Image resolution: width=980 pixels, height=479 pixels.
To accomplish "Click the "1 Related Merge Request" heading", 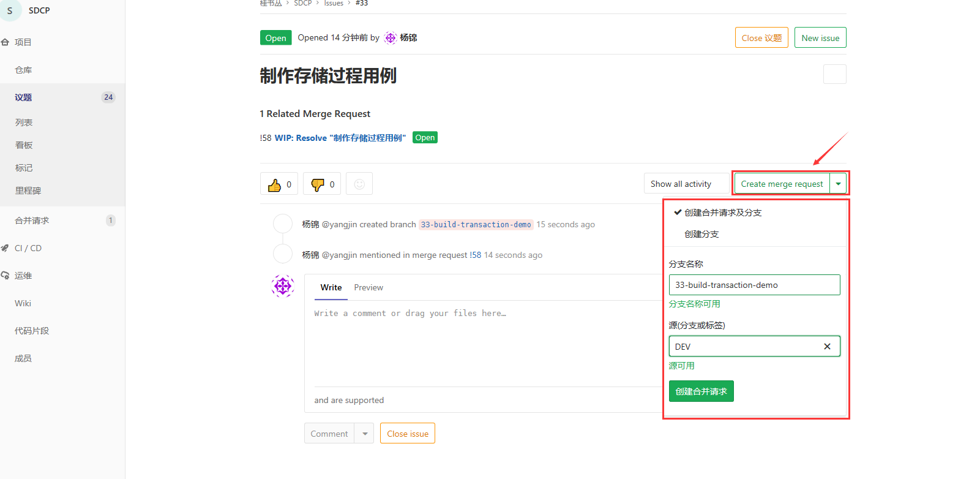I will 315,114.
